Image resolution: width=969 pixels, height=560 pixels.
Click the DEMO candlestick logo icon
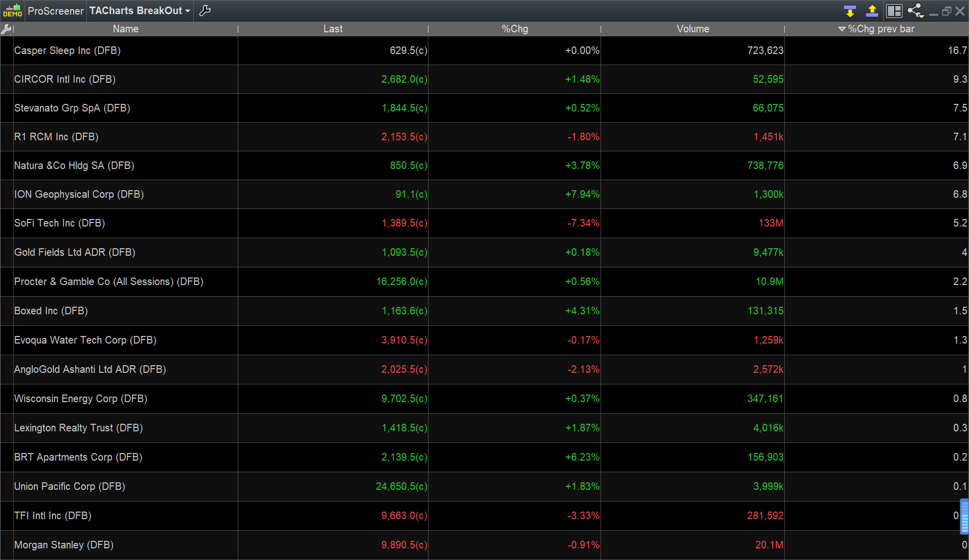click(x=12, y=11)
